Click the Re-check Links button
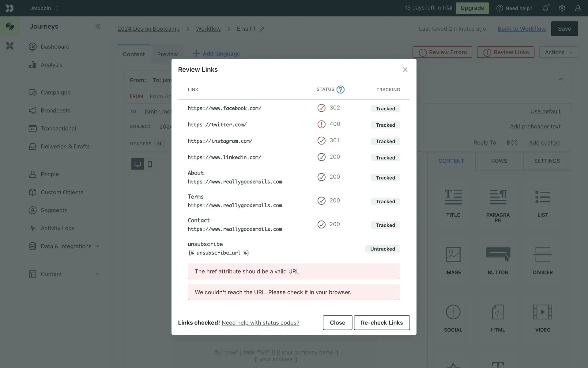 [x=382, y=323]
